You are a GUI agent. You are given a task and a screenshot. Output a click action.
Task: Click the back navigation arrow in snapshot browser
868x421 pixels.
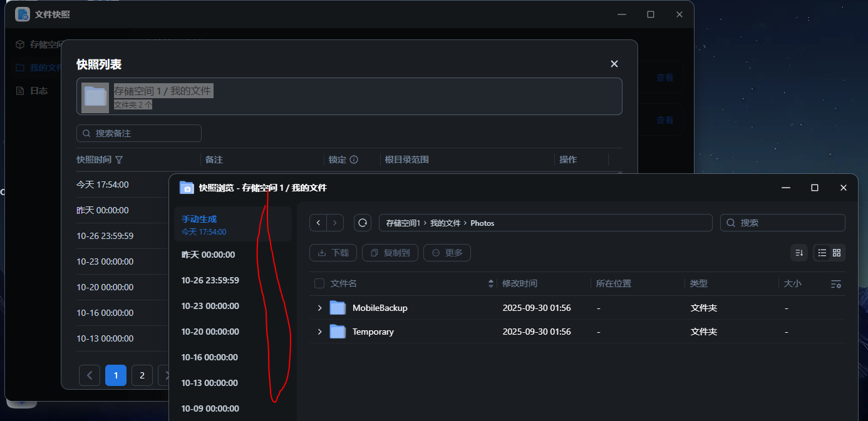[x=318, y=223]
